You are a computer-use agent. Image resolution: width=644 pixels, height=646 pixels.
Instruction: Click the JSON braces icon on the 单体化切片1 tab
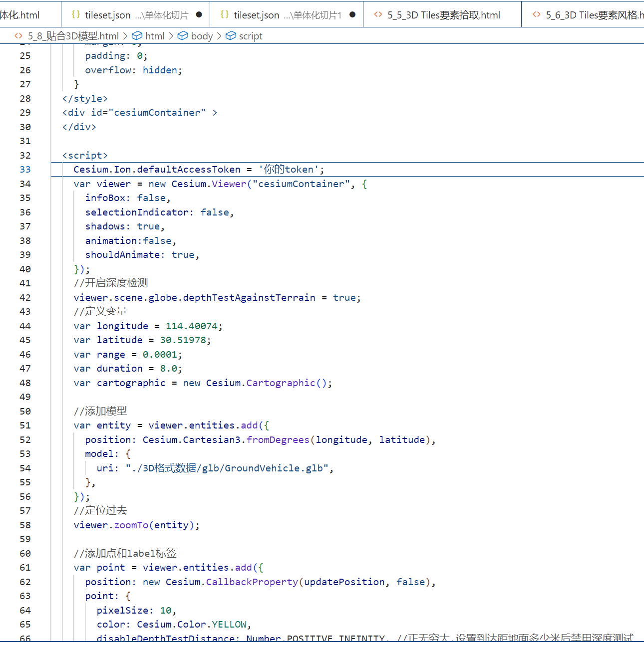tap(225, 15)
